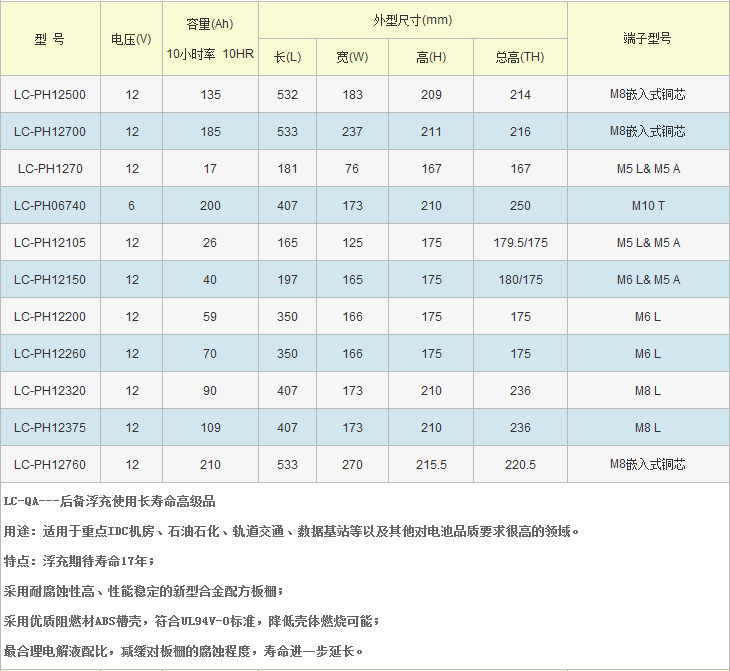Click the LC-PH12760 model cell
This screenshot has width=730, height=671.
click(50, 465)
